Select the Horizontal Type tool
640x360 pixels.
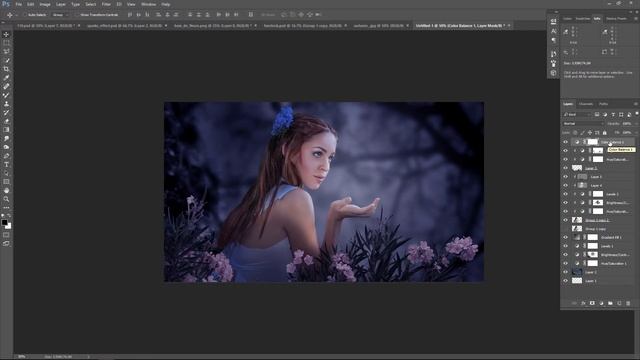click(6, 164)
